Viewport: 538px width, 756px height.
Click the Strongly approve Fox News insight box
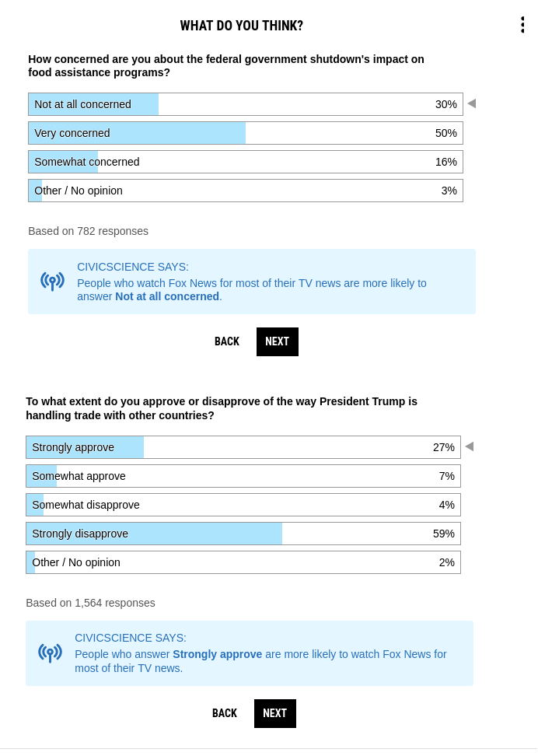pos(250,653)
